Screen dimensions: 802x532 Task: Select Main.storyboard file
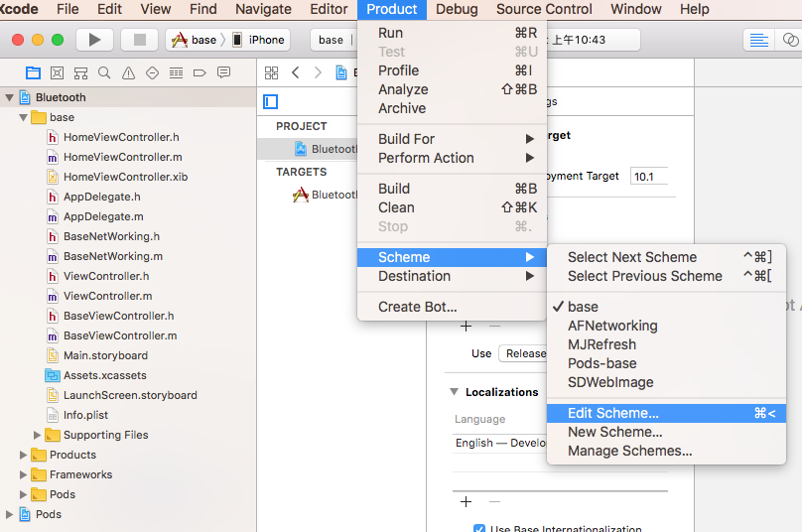[x=105, y=355]
